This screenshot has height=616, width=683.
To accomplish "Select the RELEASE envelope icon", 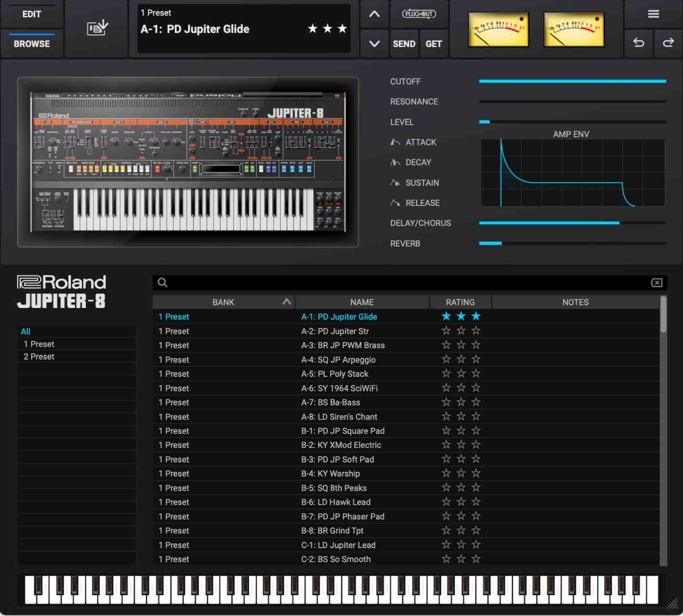I will click(395, 203).
